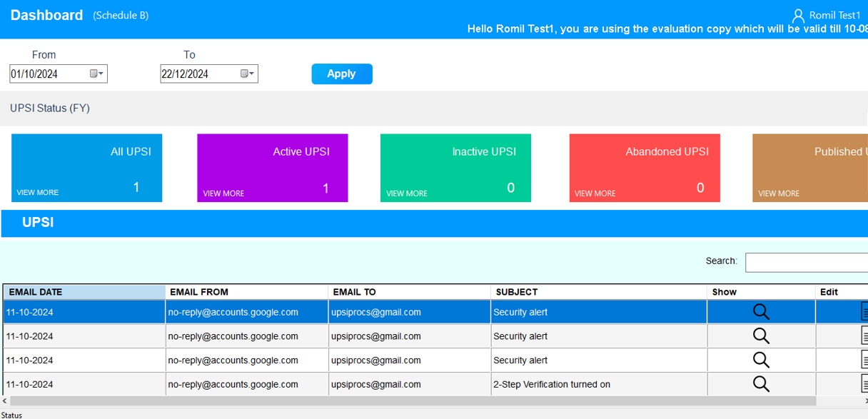Select subject '2-Step Verification turned on'

(x=552, y=384)
